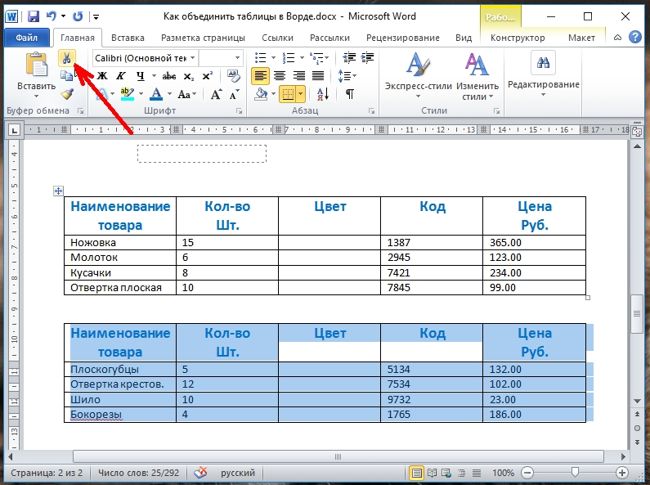Image resolution: width=650 pixels, height=485 pixels.
Task: Apply superscript formatting
Action: [x=207, y=76]
